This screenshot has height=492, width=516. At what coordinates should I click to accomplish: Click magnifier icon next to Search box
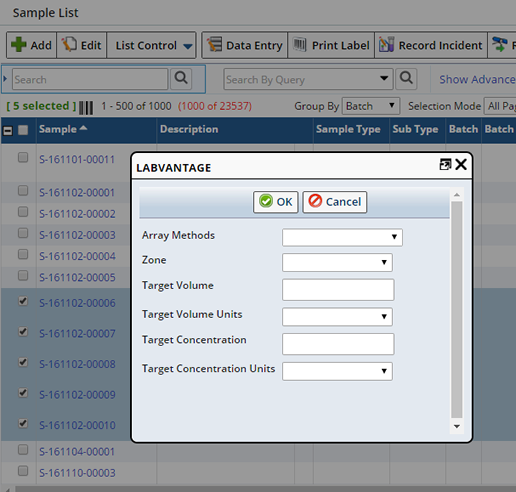[x=181, y=79]
